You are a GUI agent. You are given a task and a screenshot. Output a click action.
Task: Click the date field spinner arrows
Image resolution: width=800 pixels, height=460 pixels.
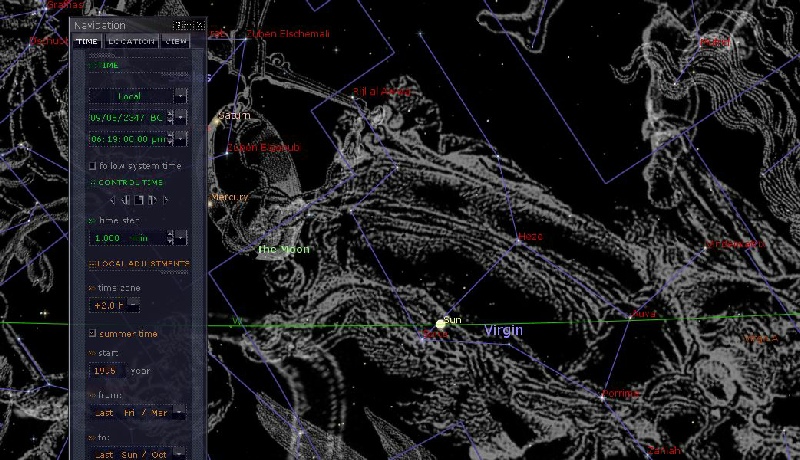pos(170,117)
